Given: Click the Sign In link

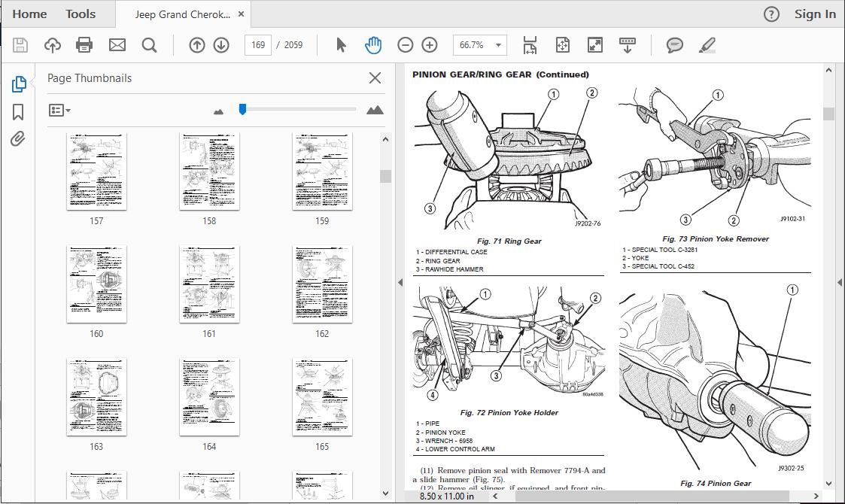Looking at the screenshot, I should click(815, 14).
